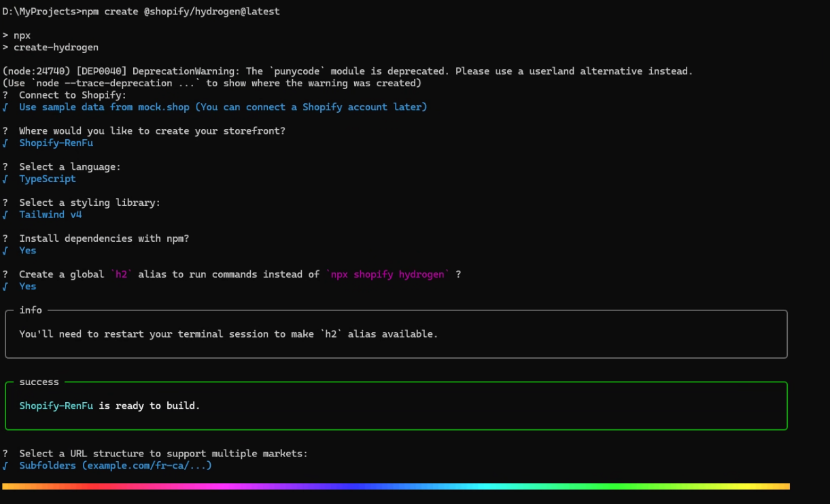Select the '> create-hydrogen' output line
This screenshot has width=830, height=504.
tap(50, 47)
